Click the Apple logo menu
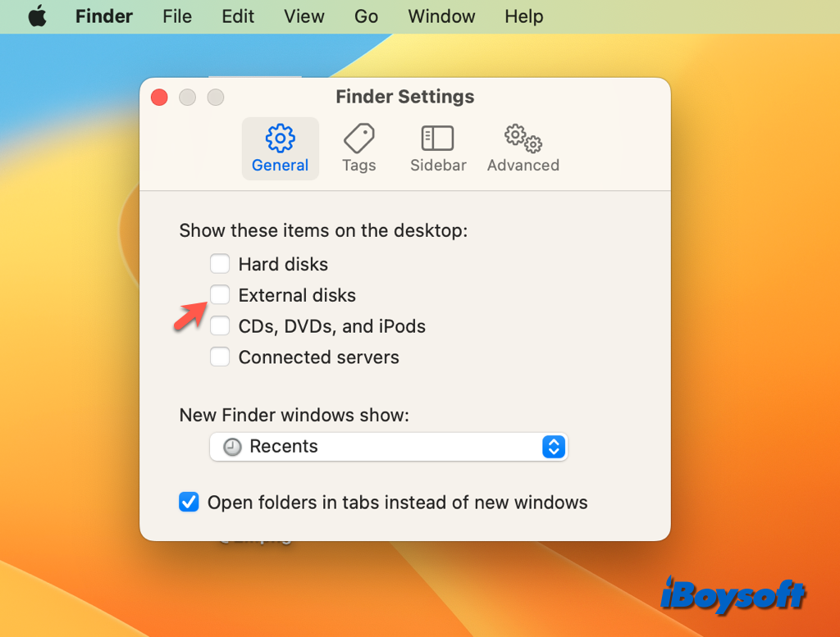 (x=38, y=16)
